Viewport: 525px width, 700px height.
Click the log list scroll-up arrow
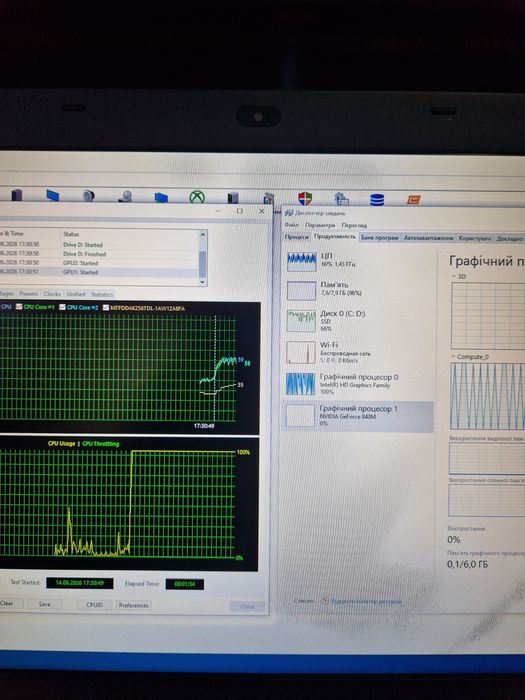click(203, 235)
